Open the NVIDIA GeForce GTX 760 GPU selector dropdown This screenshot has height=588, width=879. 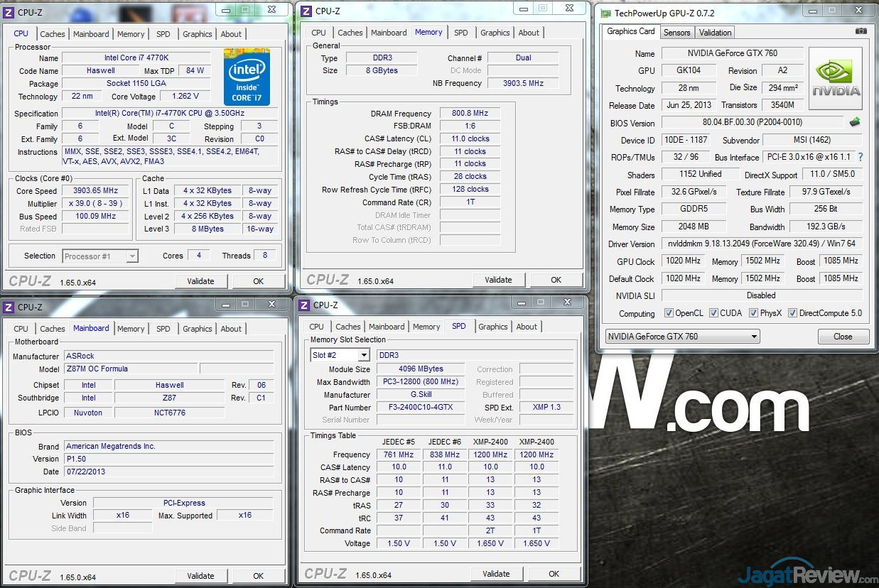[x=682, y=337]
